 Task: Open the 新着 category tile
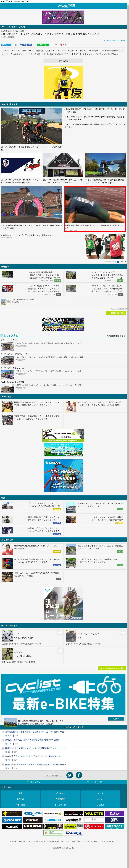(20, 793)
